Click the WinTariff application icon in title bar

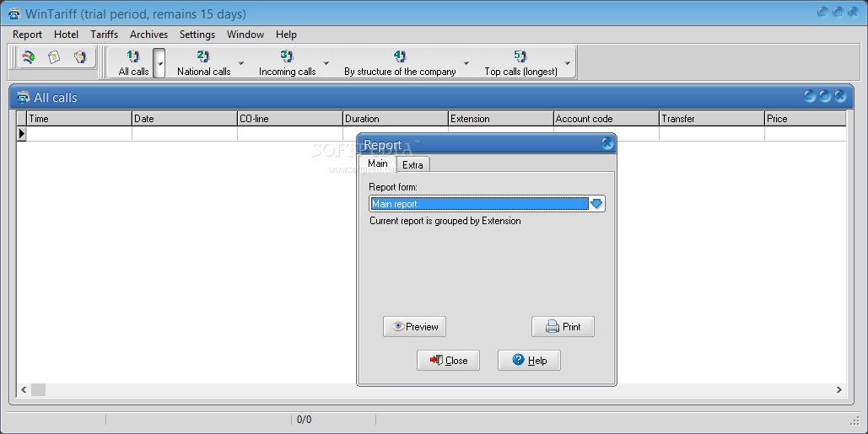(x=14, y=13)
